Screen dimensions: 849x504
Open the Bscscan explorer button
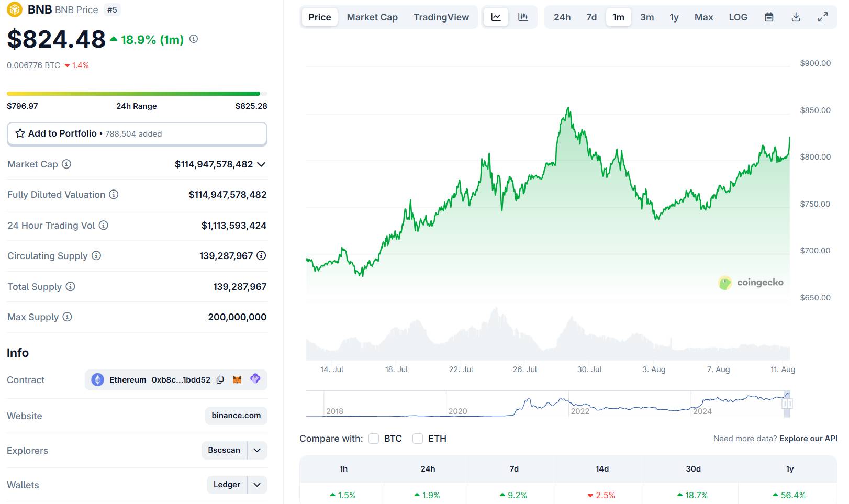pos(224,450)
